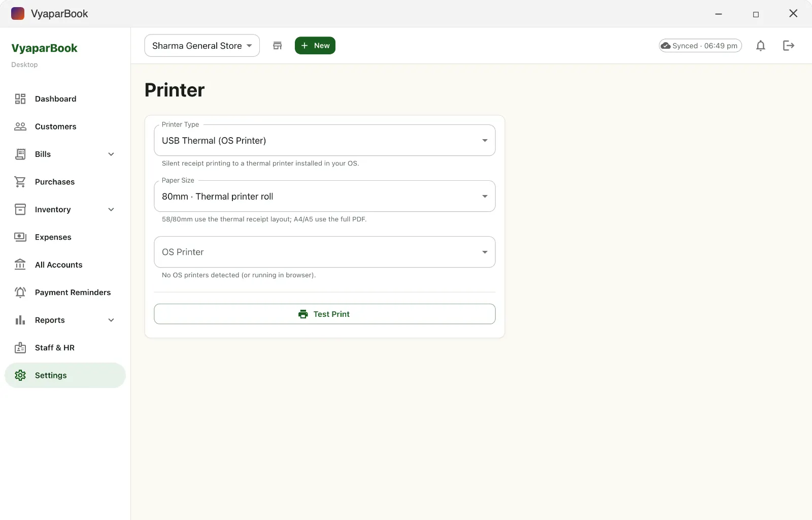Click the Dashboard grid icon
The width and height of the screenshot is (812, 520).
coord(20,99)
